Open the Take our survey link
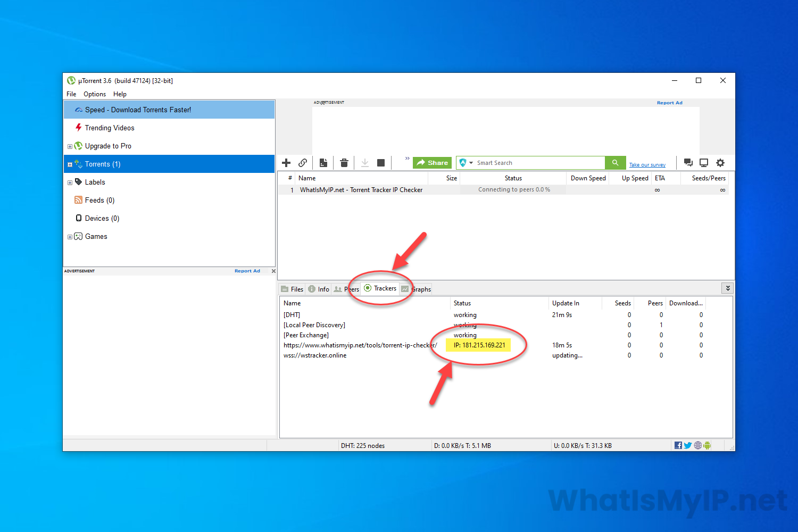Screen dimensions: 798x532 (x=647, y=165)
